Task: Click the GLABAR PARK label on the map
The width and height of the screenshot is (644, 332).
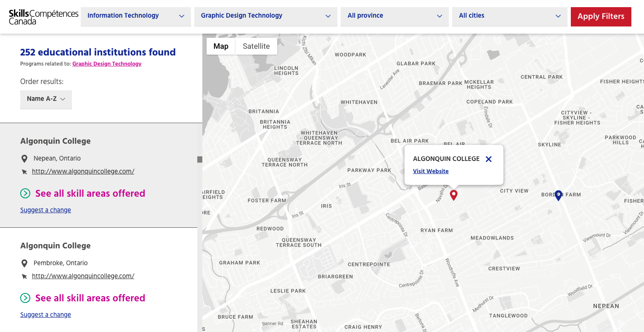Action: (416, 63)
